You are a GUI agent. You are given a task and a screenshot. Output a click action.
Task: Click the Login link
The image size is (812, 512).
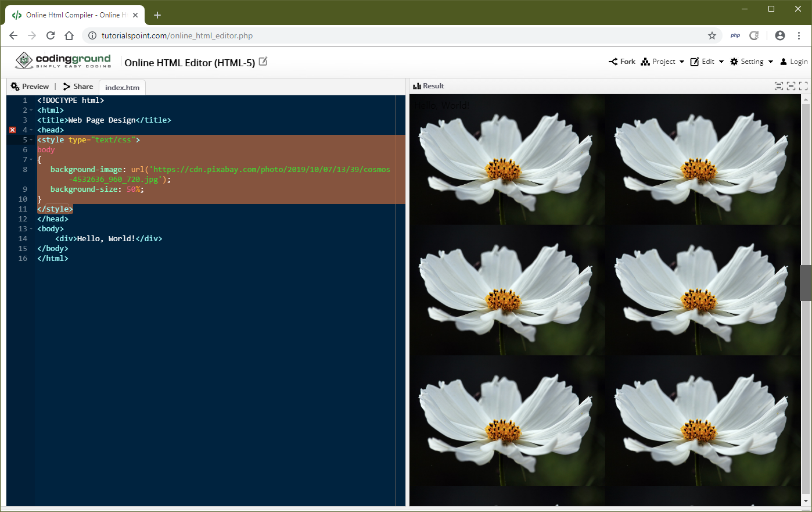point(794,62)
